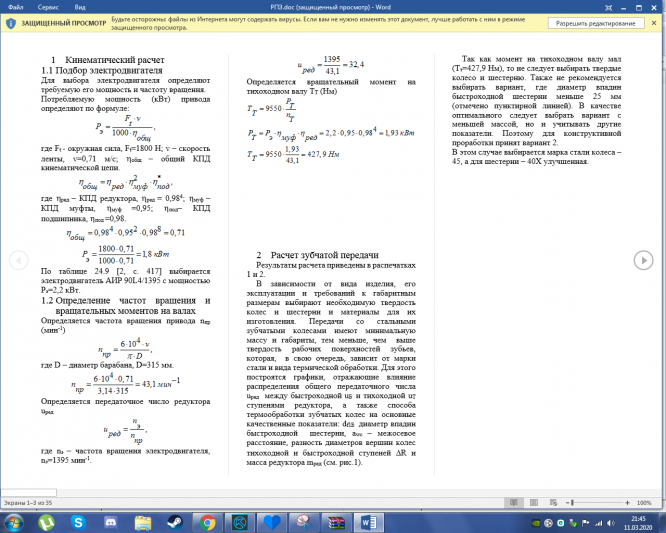666x533 pixels.
Task: Click Разрешить редактирование button
Action: (x=595, y=23)
